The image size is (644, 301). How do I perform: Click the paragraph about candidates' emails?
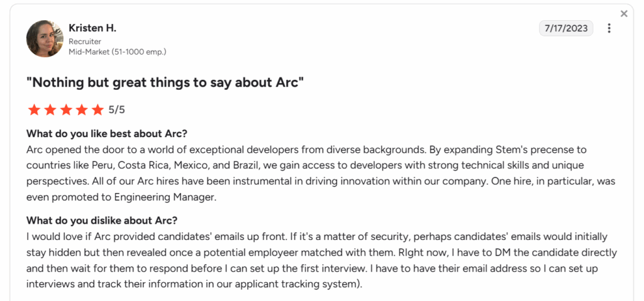point(321,260)
